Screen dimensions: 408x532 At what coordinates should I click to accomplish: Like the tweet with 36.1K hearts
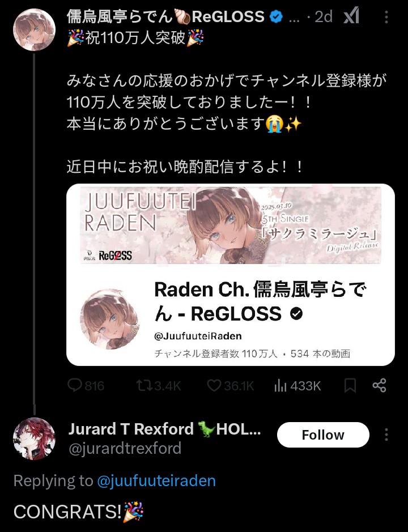230,385
